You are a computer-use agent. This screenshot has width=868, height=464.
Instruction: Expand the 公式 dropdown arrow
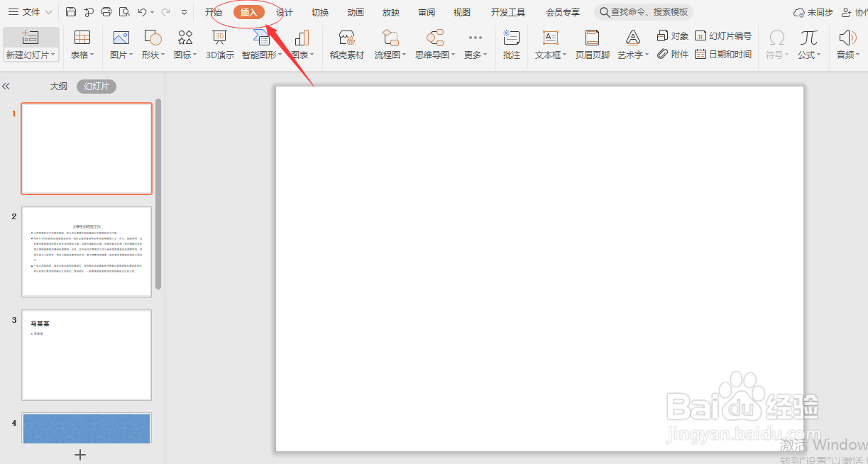pyautogui.click(x=818, y=55)
